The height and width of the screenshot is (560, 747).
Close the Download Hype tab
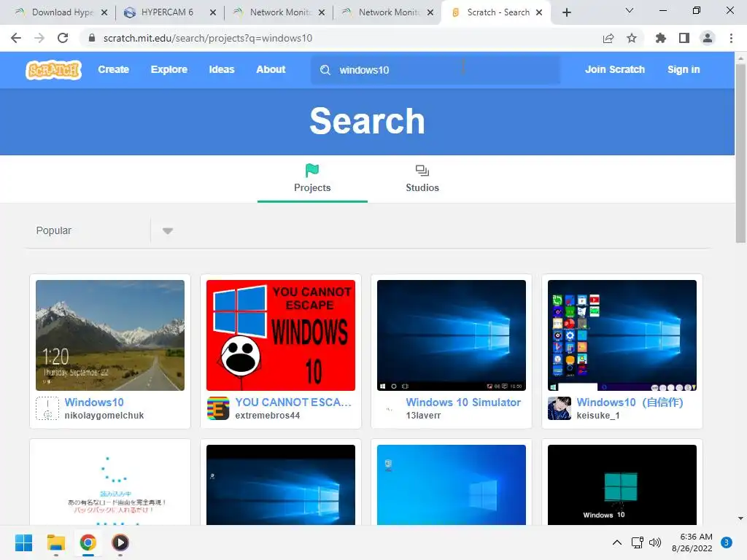click(x=104, y=12)
